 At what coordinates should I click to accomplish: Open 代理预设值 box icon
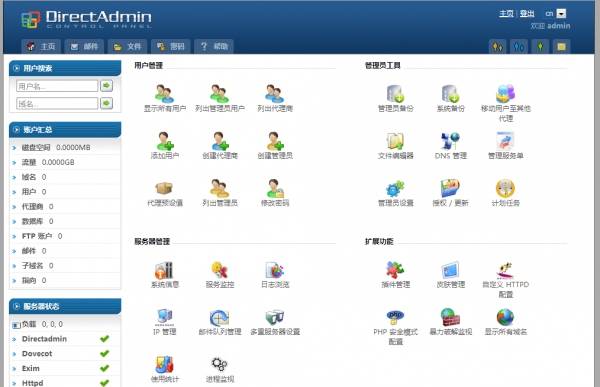pyautogui.click(x=165, y=188)
